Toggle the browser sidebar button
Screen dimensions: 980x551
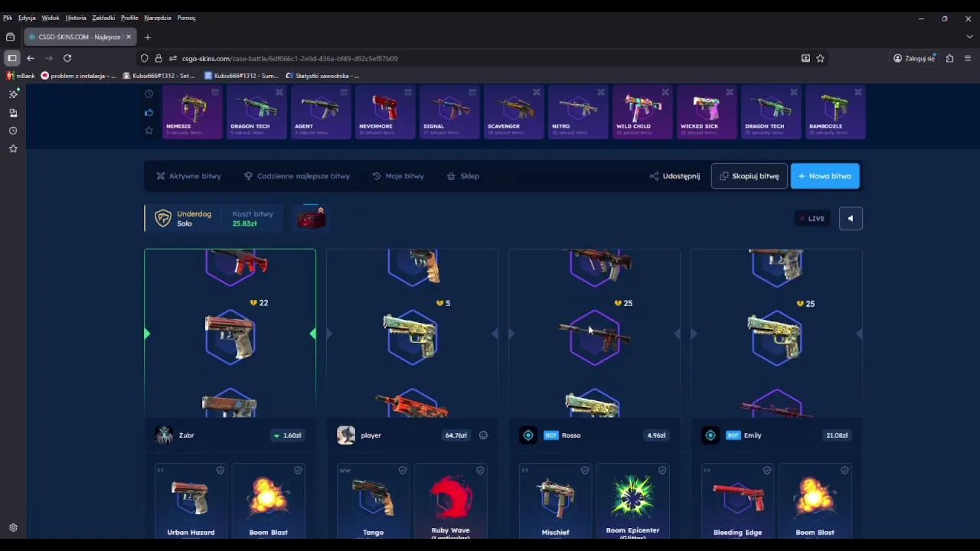(11, 58)
